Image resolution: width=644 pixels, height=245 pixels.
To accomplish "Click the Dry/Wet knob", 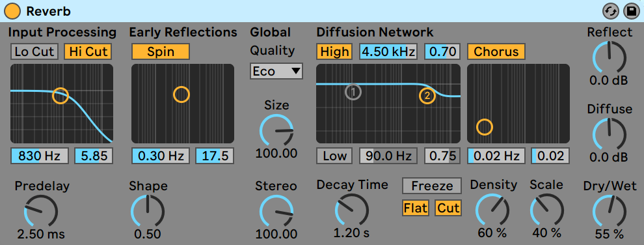I will coord(610,211).
